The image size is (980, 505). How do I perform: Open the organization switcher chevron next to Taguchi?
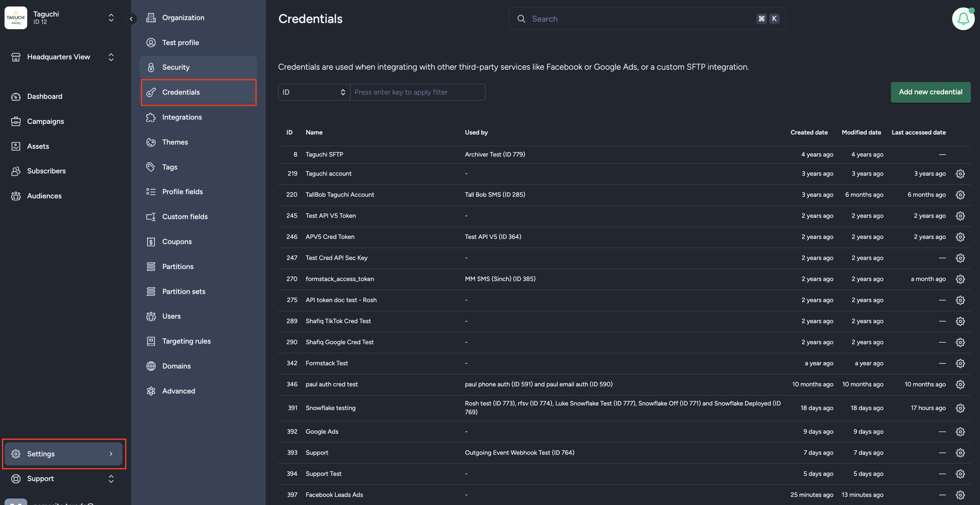pyautogui.click(x=111, y=18)
